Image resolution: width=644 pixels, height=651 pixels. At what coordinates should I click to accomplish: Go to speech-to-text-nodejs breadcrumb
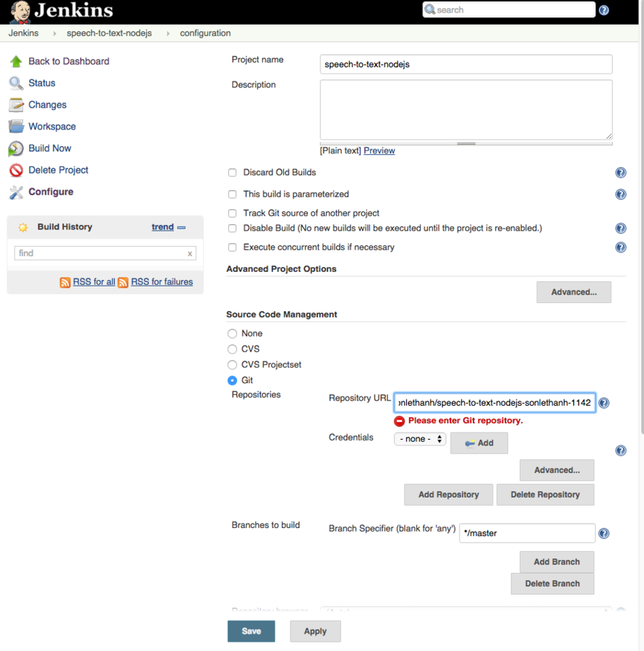(109, 33)
